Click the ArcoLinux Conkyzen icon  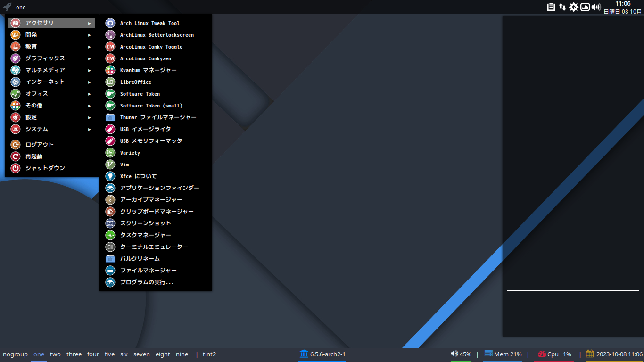[x=110, y=58]
